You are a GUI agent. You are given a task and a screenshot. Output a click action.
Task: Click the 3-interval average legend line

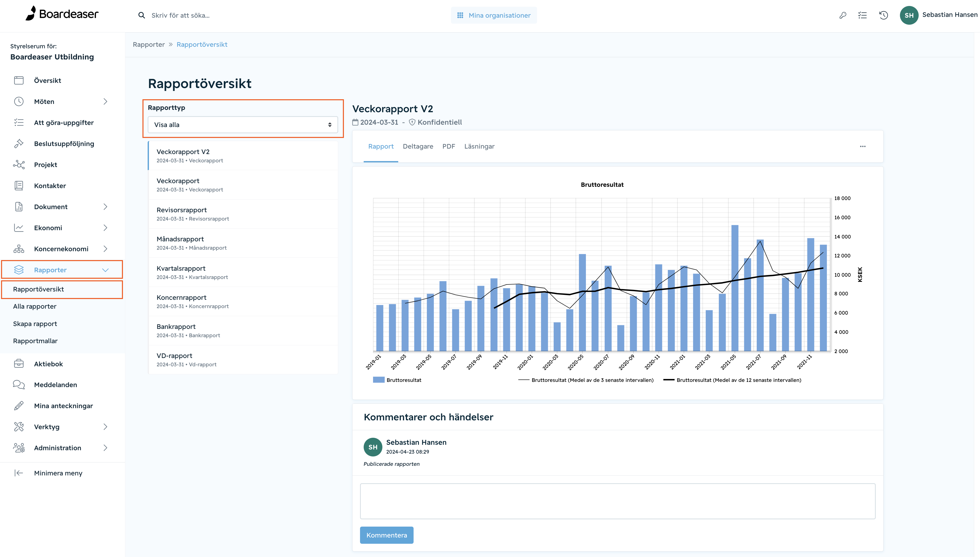[524, 380]
